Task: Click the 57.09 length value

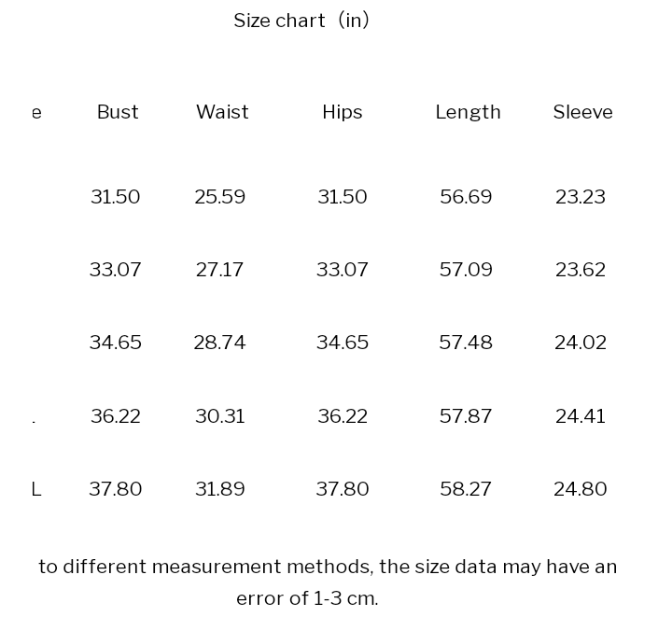Action: click(x=466, y=270)
